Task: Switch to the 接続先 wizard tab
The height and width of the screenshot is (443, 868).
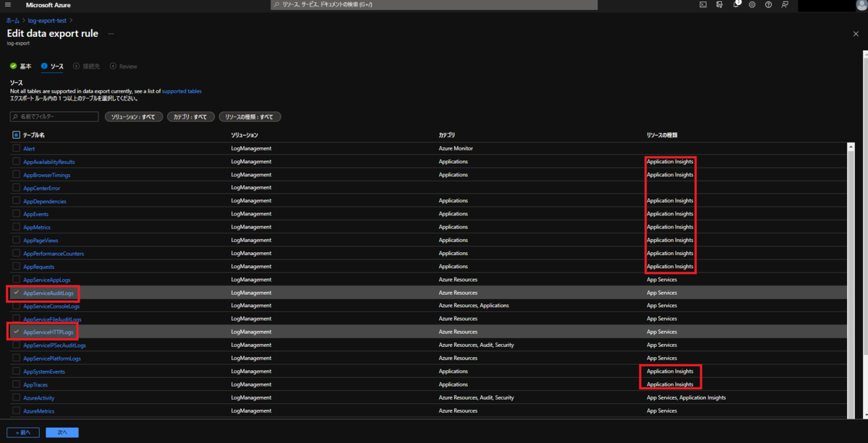Action: pos(86,66)
